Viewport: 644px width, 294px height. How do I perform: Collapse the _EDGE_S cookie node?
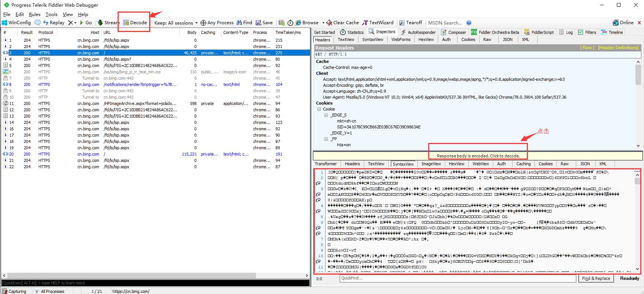pos(326,115)
